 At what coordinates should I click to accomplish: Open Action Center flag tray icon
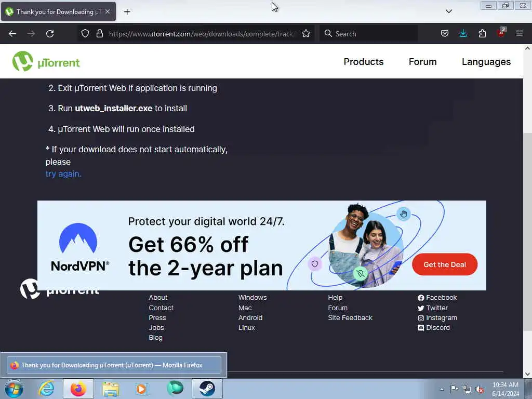(454, 389)
